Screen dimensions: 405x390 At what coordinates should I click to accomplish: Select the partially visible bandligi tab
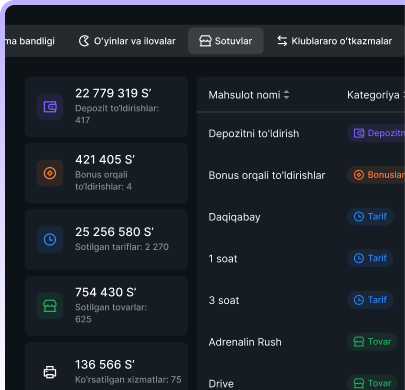click(x=30, y=41)
